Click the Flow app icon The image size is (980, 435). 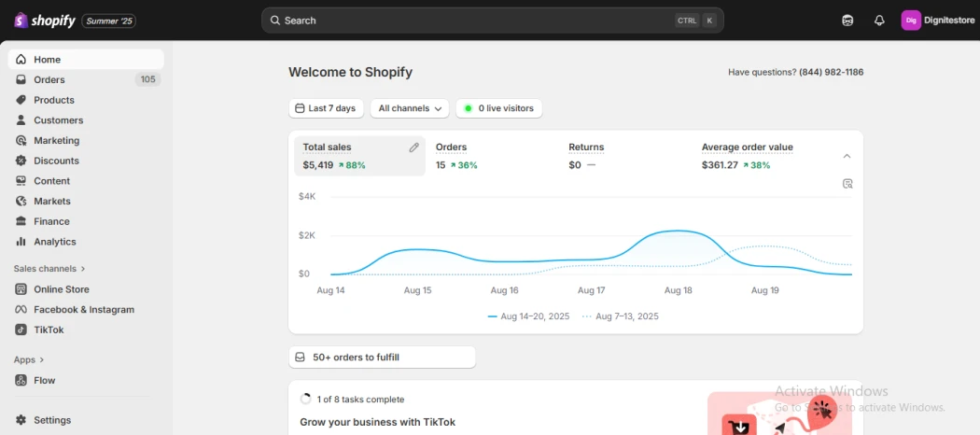point(21,380)
